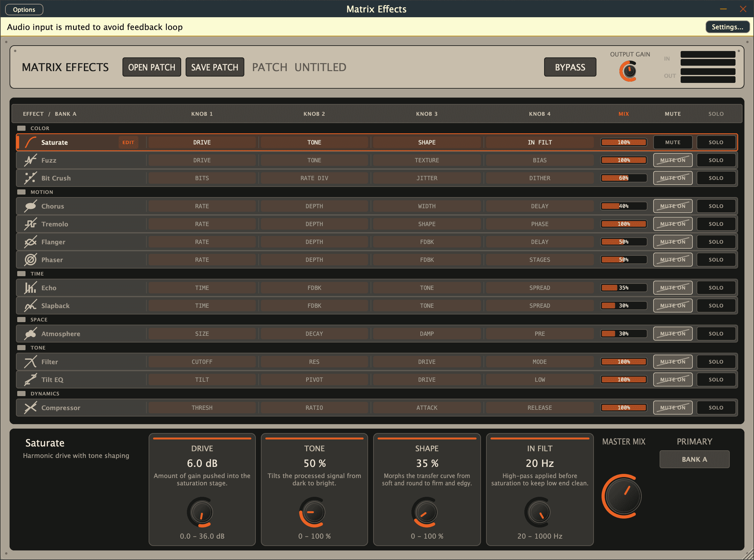Solo the Echo effect
This screenshot has height=560, width=754.
tap(716, 288)
